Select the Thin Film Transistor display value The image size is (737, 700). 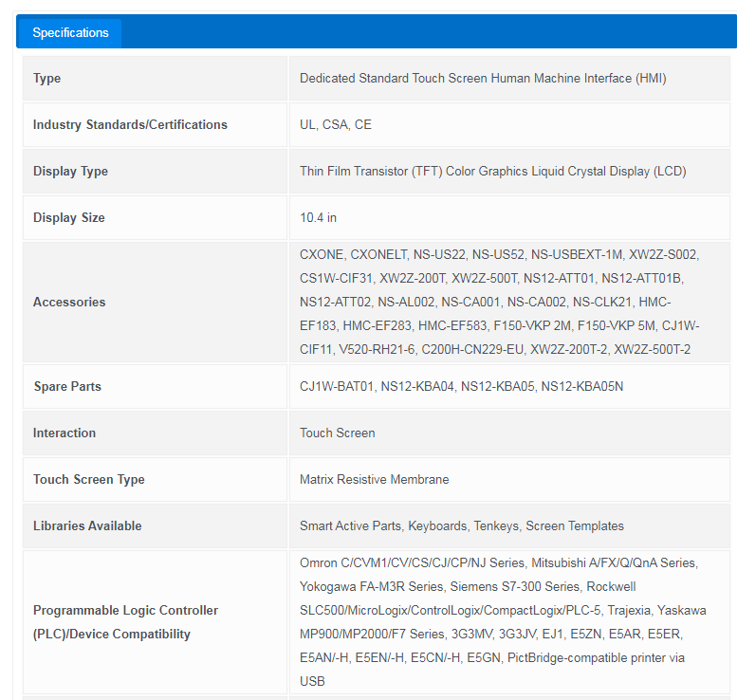point(492,172)
